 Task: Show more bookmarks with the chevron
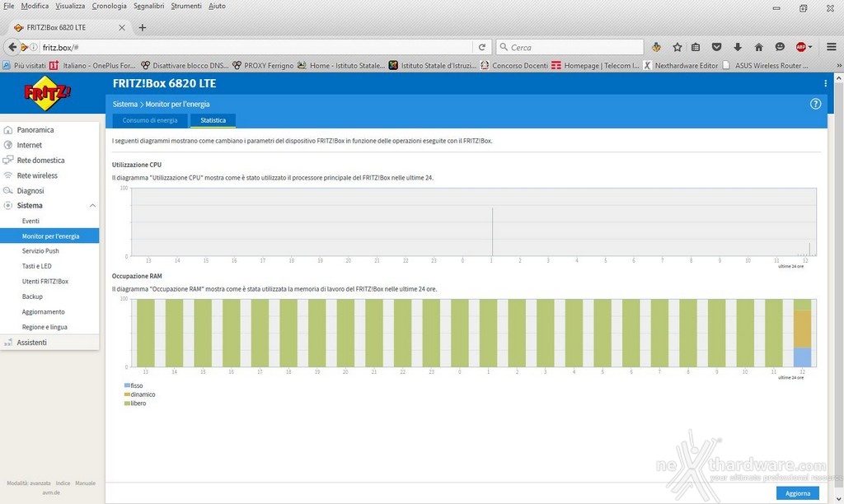coord(838,66)
